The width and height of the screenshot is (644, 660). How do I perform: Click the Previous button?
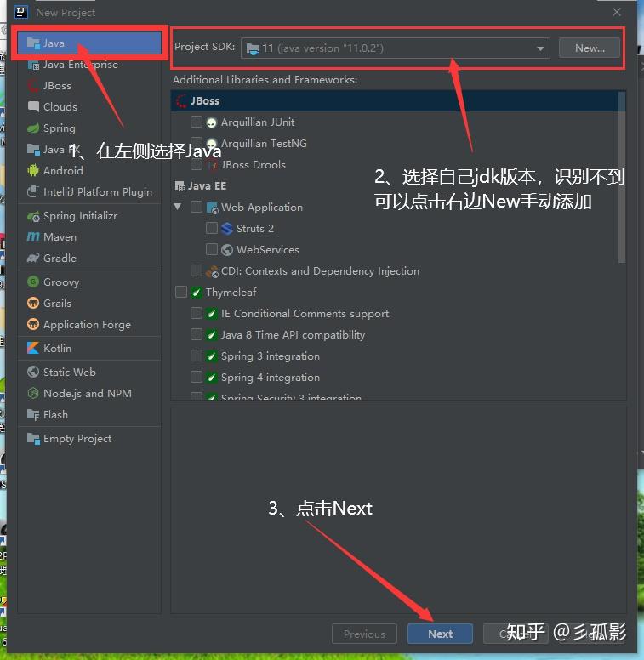[364, 634]
